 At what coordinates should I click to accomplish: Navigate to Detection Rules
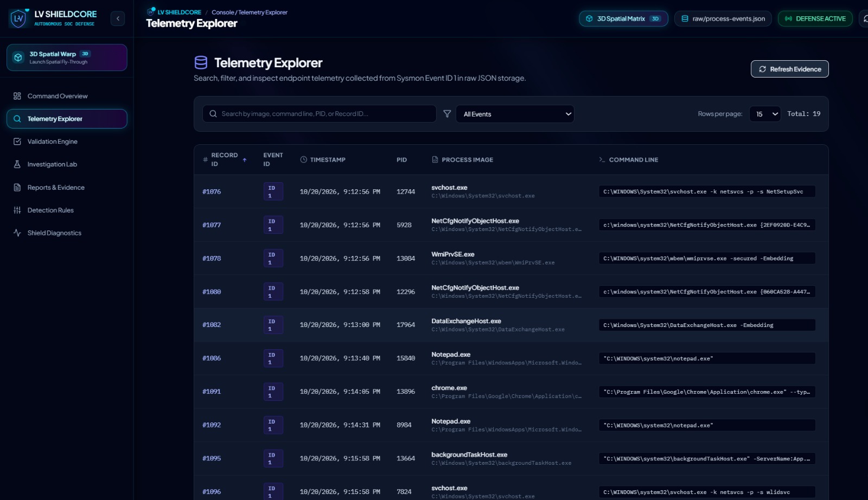(x=67, y=210)
